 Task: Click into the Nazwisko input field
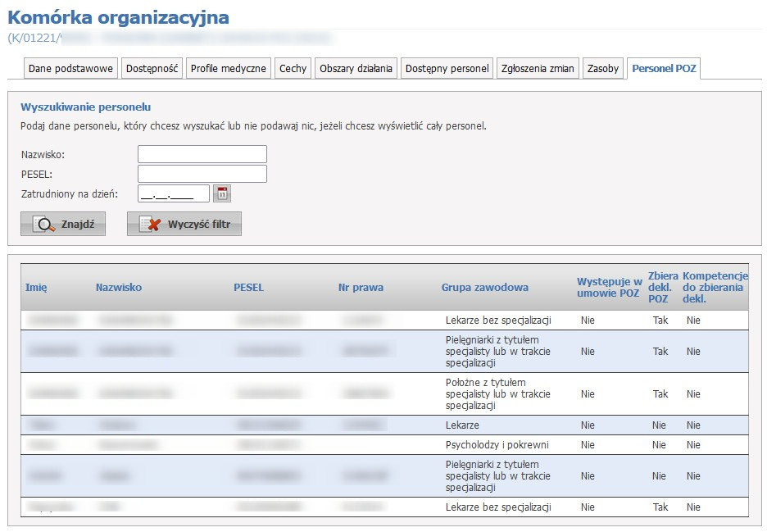(x=202, y=154)
